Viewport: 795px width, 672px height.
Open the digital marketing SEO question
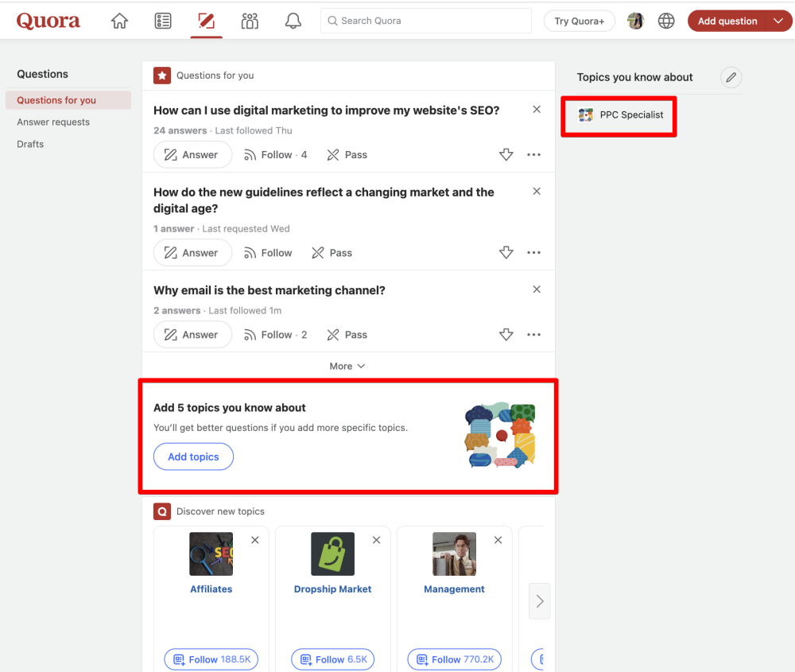coord(327,110)
